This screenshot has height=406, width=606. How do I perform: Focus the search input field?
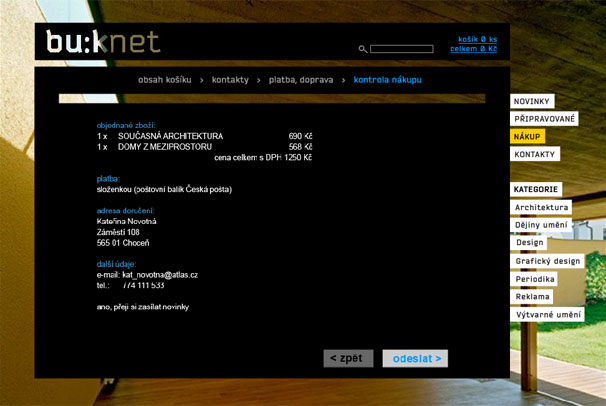click(401, 48)
